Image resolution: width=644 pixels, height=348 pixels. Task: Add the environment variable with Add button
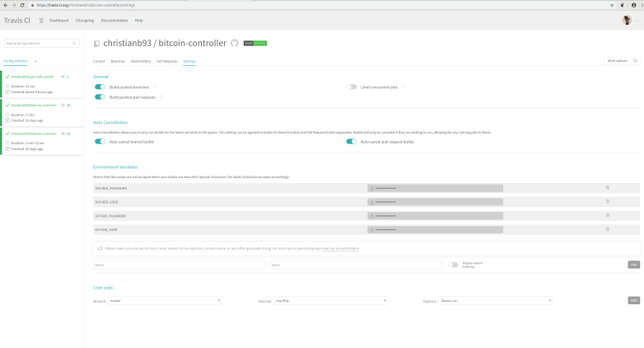634,265
